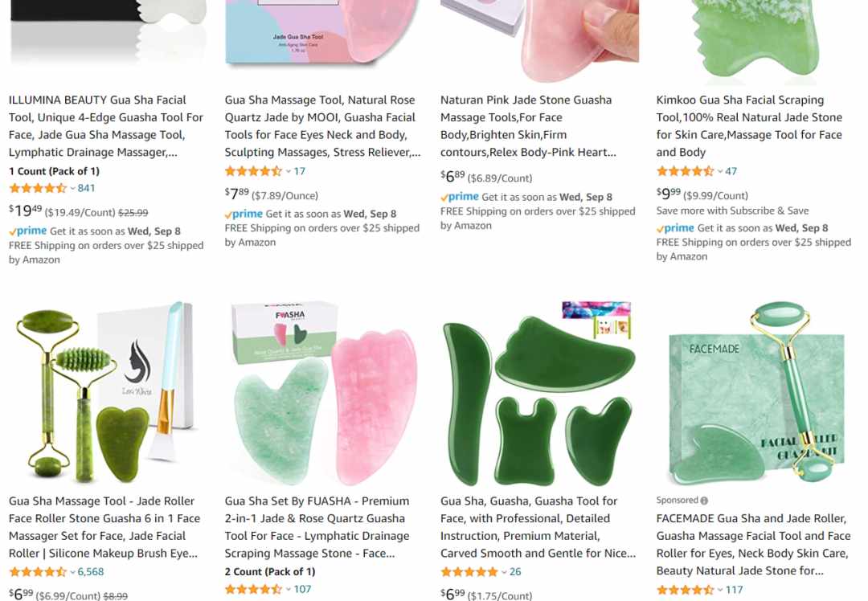868x601 pixels.
Task: Open the 26 reviews count link
Action: click(x=515, y=572)
